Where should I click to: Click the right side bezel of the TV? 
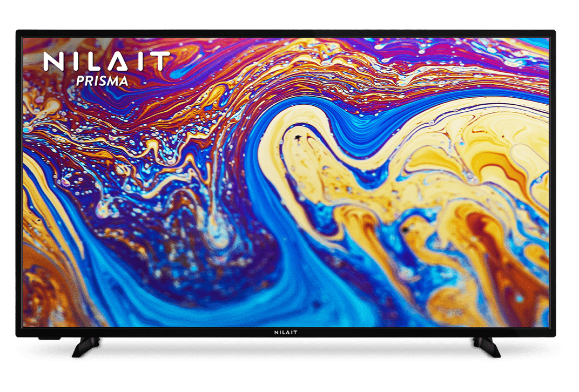coord(551,184)
